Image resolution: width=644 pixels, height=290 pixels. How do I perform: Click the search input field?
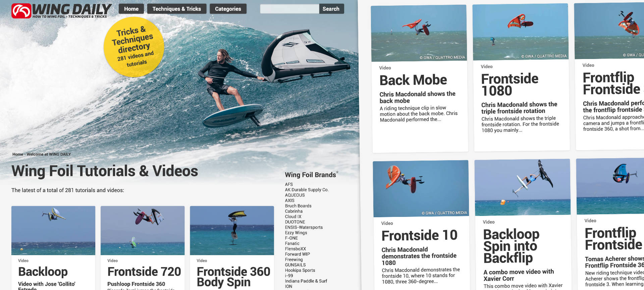coord(289,9)
